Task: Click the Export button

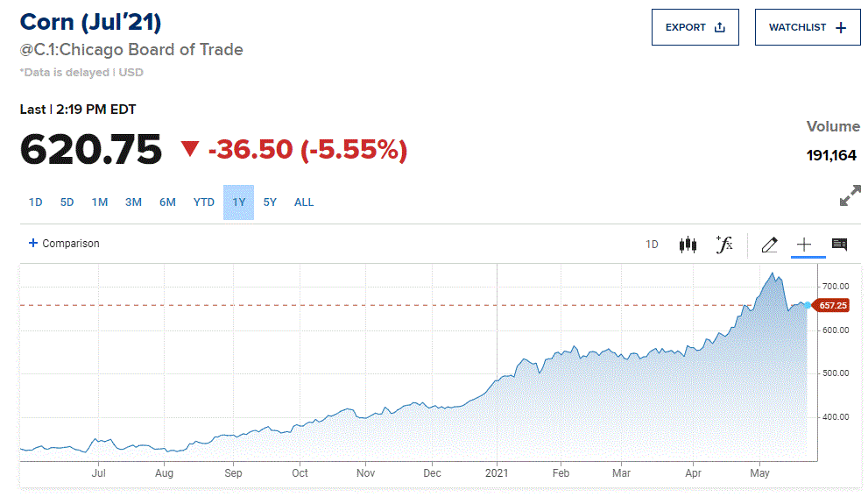Action: [695, 27]
